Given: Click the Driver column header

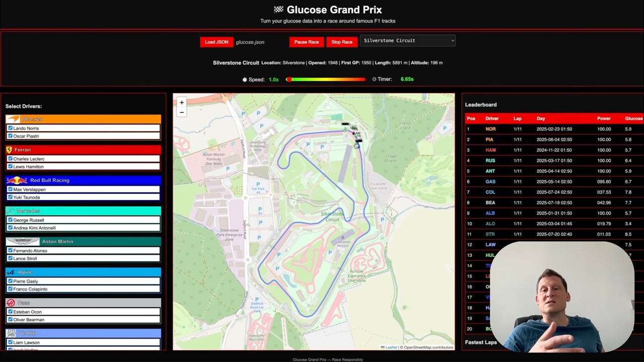Looking at the screenshot, I should click(492, 119).
